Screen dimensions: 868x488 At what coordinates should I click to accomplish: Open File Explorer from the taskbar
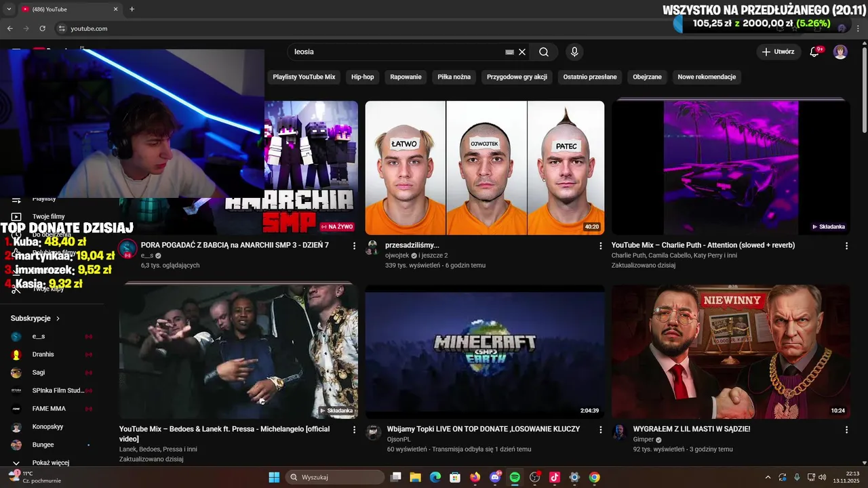(415, 477)
